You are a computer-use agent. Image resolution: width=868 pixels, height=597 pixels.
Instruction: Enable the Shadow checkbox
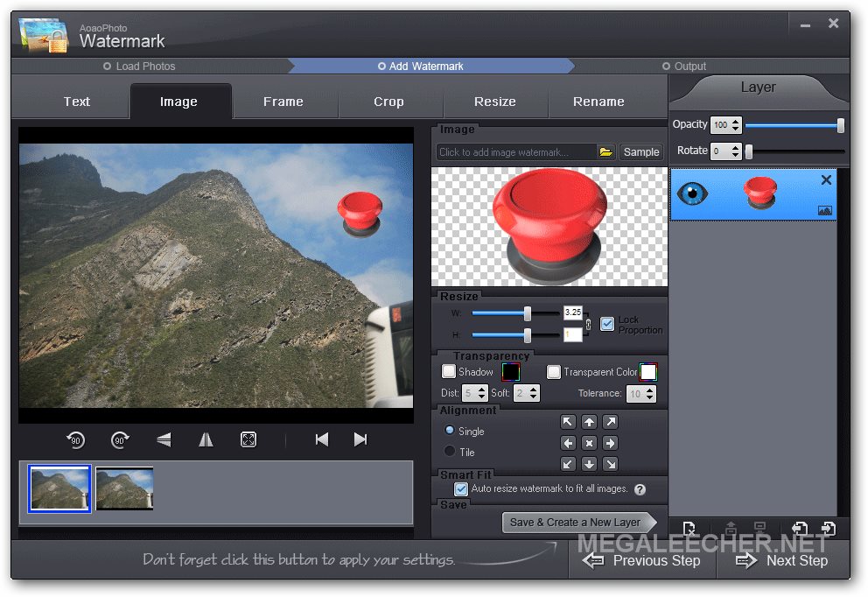(448, 371)
